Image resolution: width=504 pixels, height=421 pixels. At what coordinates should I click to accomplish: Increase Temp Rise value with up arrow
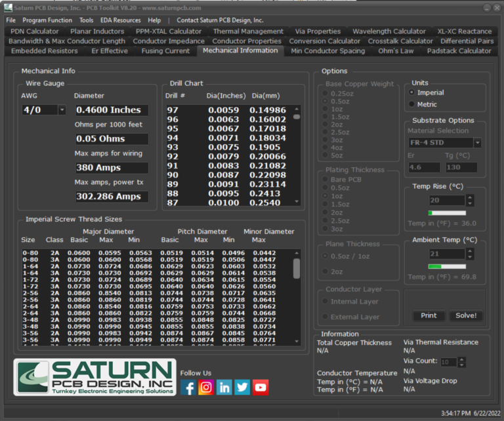[470, 197]
